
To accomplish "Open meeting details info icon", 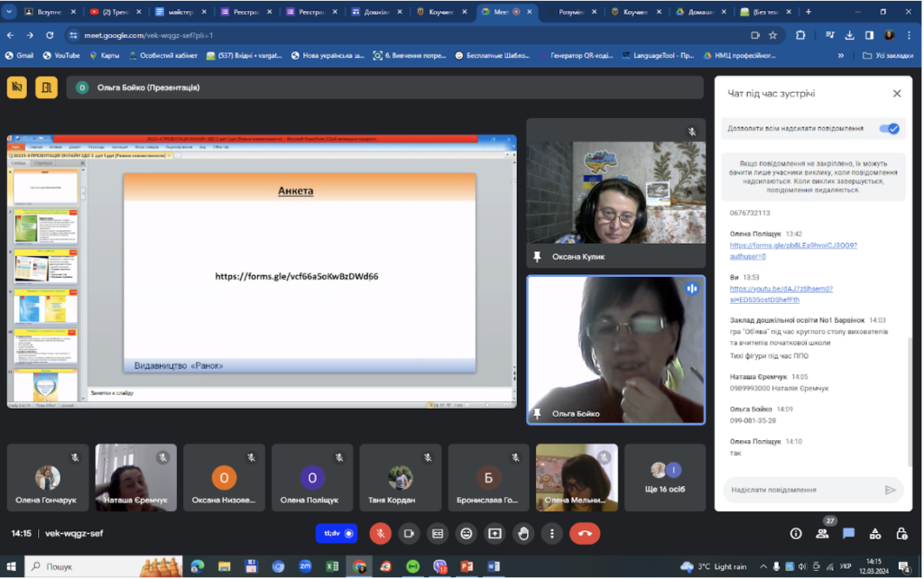I will (x=796, y=534).
